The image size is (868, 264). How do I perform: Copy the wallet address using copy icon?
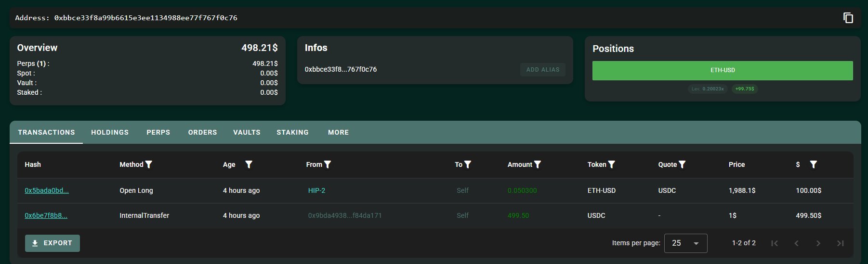pyautogui.click(x=848, y=18)
